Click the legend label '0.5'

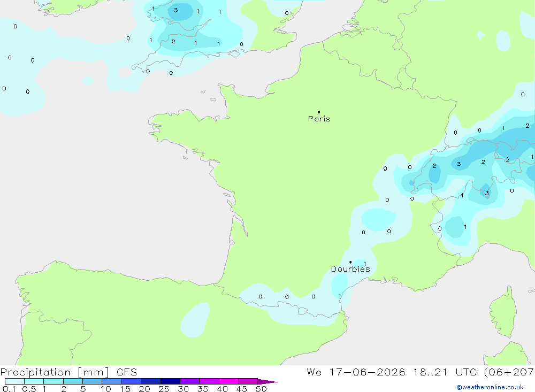click(x=29, y=389)
